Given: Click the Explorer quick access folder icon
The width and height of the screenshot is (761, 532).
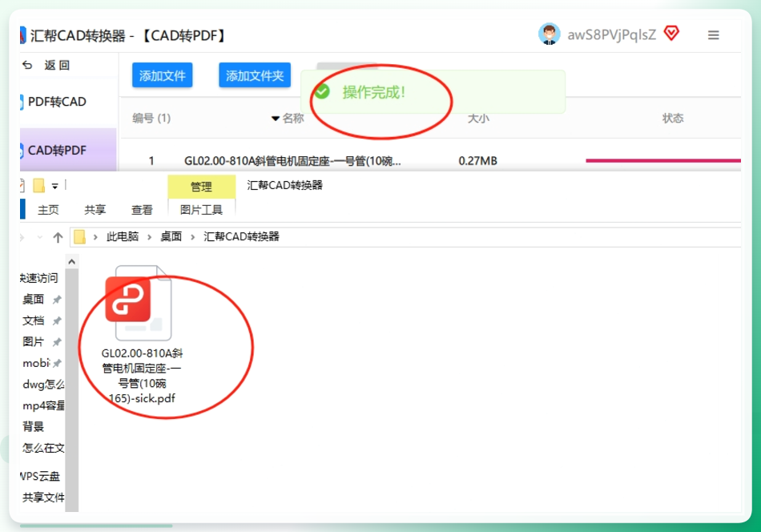Looking at the screenshot, I should pyautogui.click(x=38, y=185).
